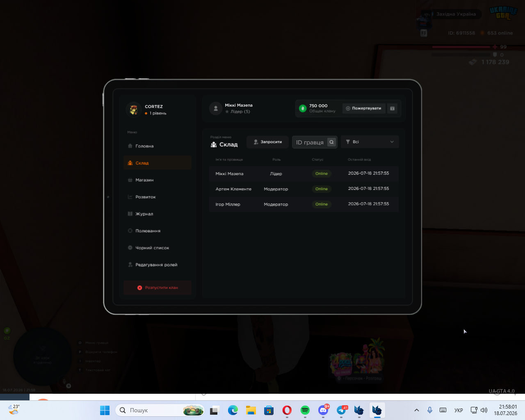525x420 pixels.
Task: Click the CORTEZ clan logo avatar
Action: (134, 110)
